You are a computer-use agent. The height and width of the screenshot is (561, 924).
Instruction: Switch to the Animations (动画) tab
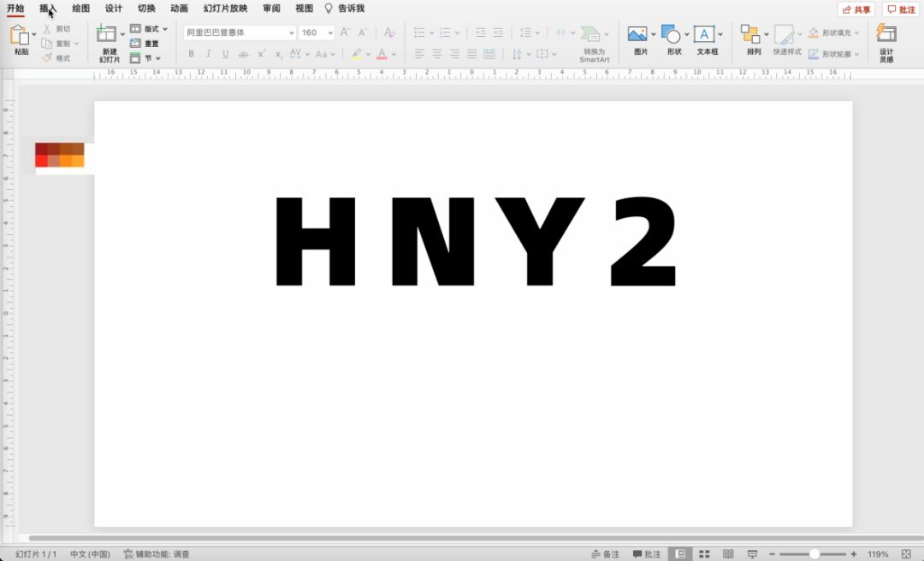179,9
